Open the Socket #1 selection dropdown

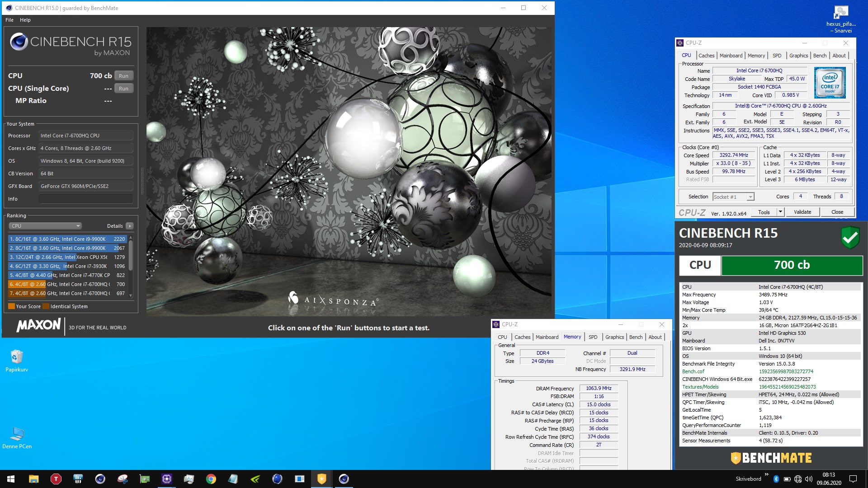click(733, 197)
